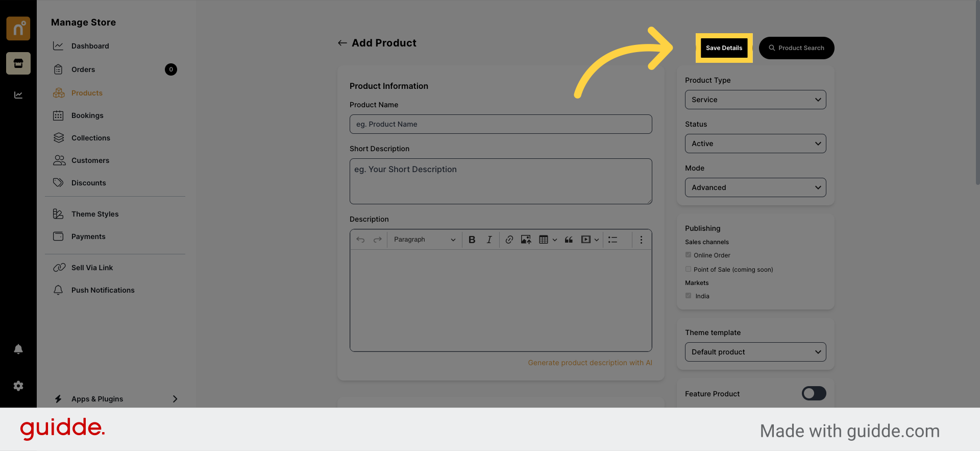
Task: Open analytics chart icon in left rail
Action: [x=18, y=95]
